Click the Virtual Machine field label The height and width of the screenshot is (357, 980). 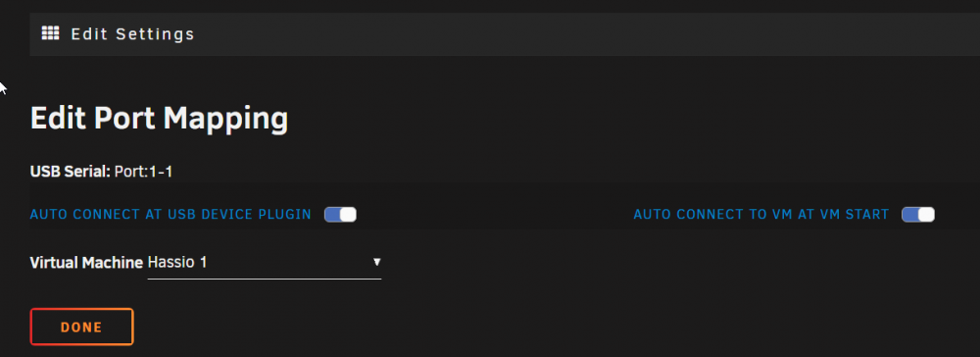[x=86, y=263]
